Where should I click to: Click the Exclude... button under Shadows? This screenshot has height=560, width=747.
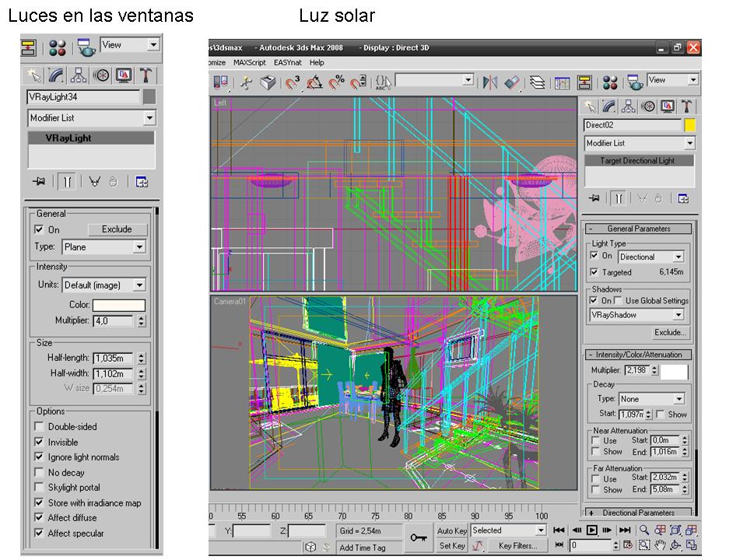670,332
